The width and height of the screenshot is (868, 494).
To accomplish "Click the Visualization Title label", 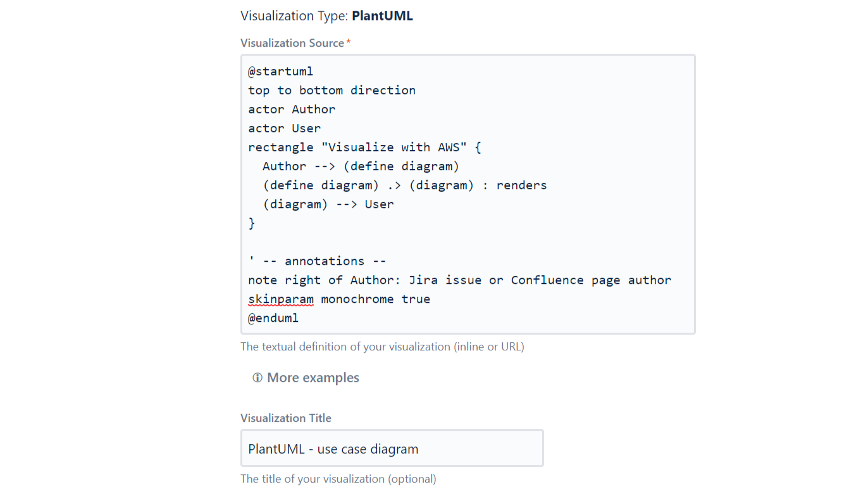I will 286,418.
